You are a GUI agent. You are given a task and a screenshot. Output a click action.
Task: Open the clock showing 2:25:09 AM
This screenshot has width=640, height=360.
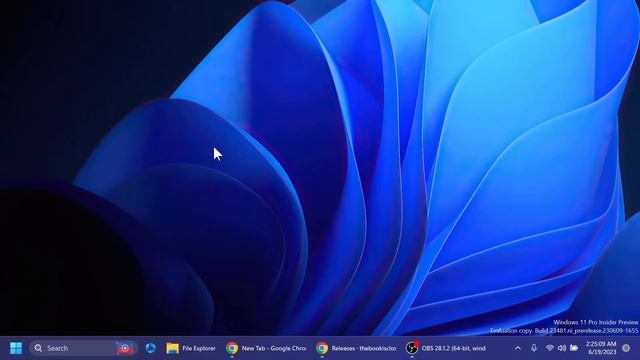click(600, 348)
